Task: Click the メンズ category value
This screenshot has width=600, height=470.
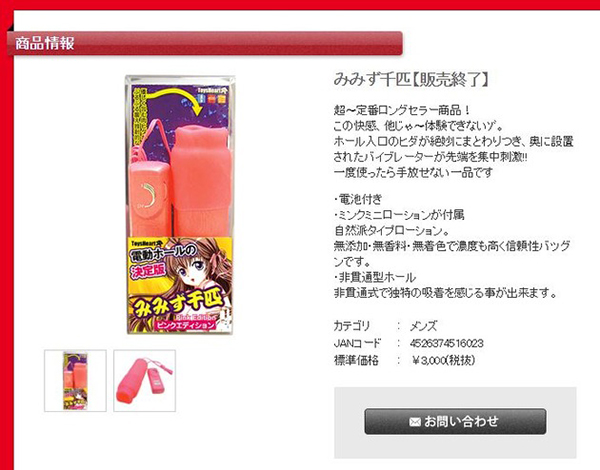Action: coord(423,326)
